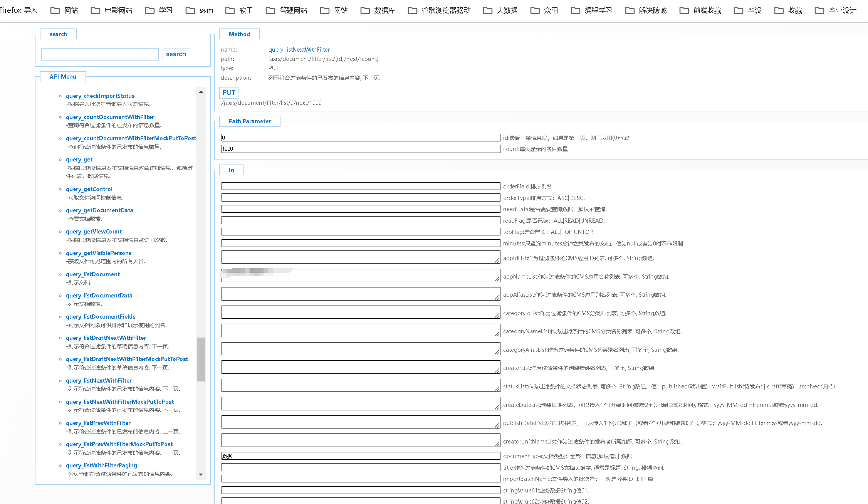Focus the count path parameter field
868x504 pixels.
pyautogui.click(x=361, y=149)
